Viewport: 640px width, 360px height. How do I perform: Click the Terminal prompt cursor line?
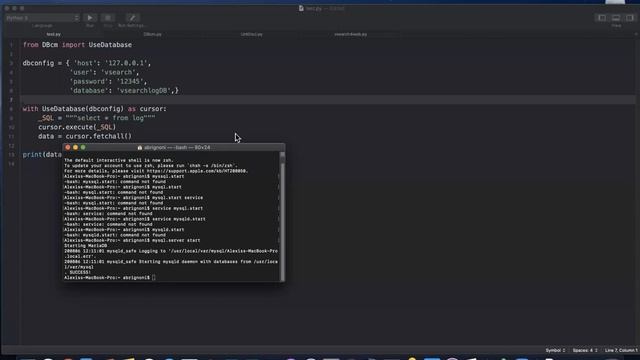[x=109, y=278]
